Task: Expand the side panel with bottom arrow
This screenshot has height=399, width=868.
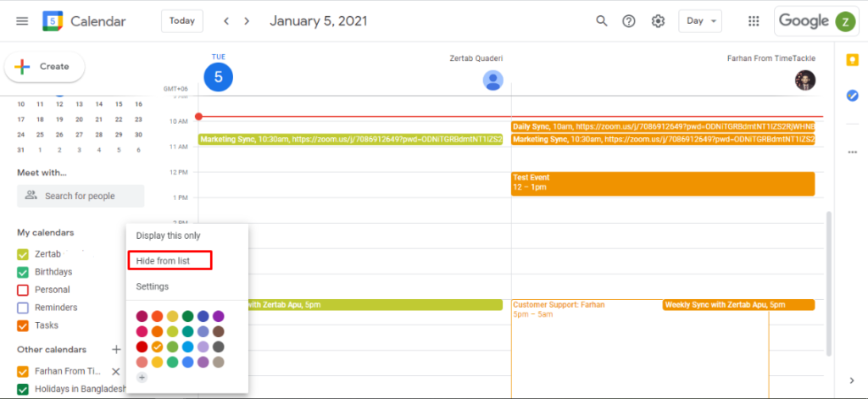Action: click(x=852, y=380)
